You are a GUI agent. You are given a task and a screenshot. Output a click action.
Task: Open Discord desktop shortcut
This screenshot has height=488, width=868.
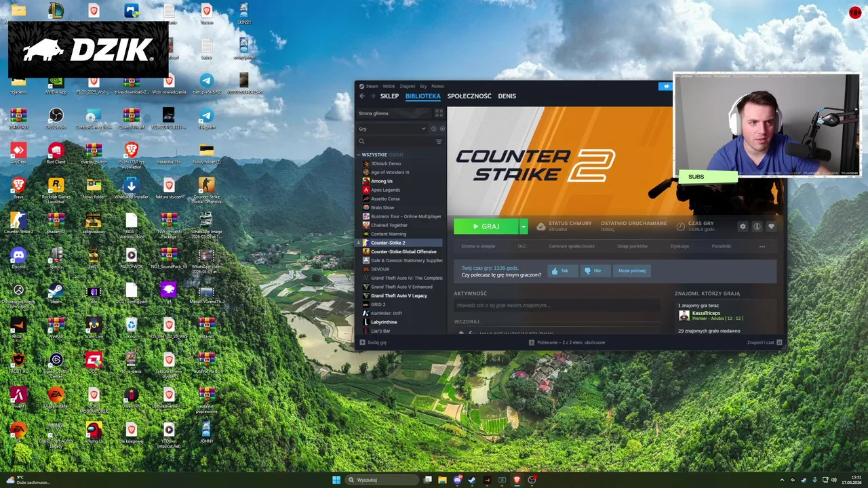[x=18, y=258]
